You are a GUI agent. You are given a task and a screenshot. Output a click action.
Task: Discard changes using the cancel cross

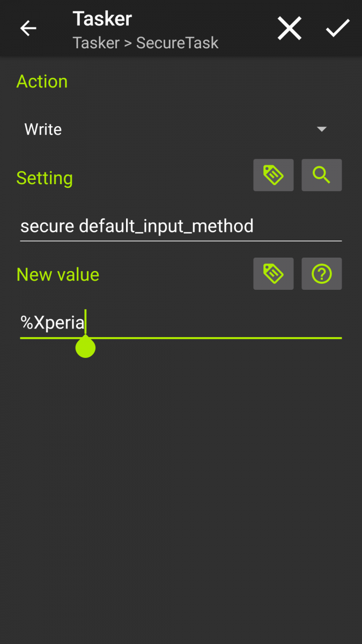click(x=289, y=28)
